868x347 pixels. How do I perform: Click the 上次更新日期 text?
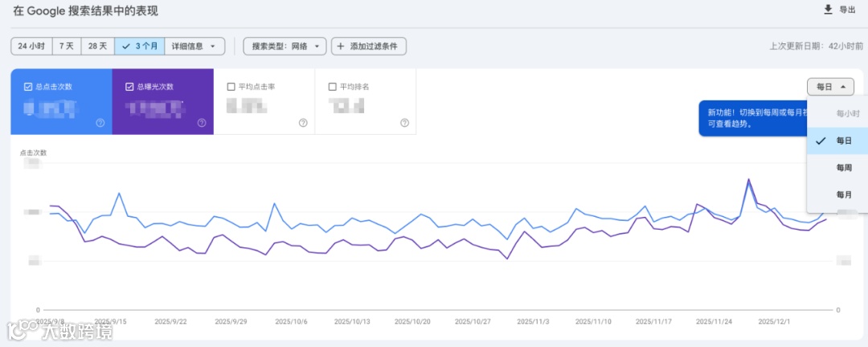pyautogui.click(x=816, y=47)
